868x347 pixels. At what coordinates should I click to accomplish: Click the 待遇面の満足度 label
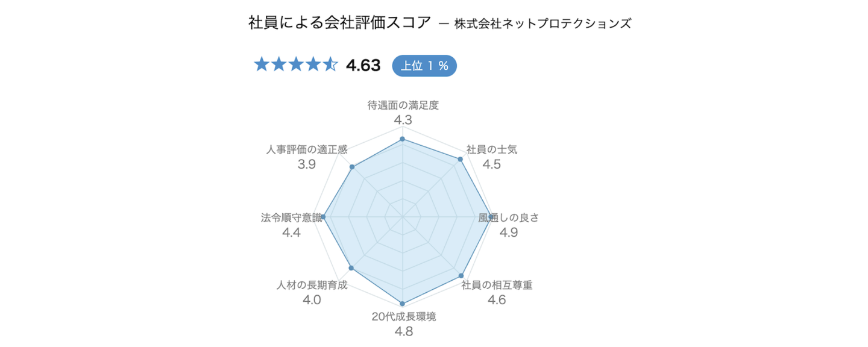[403, 105]
